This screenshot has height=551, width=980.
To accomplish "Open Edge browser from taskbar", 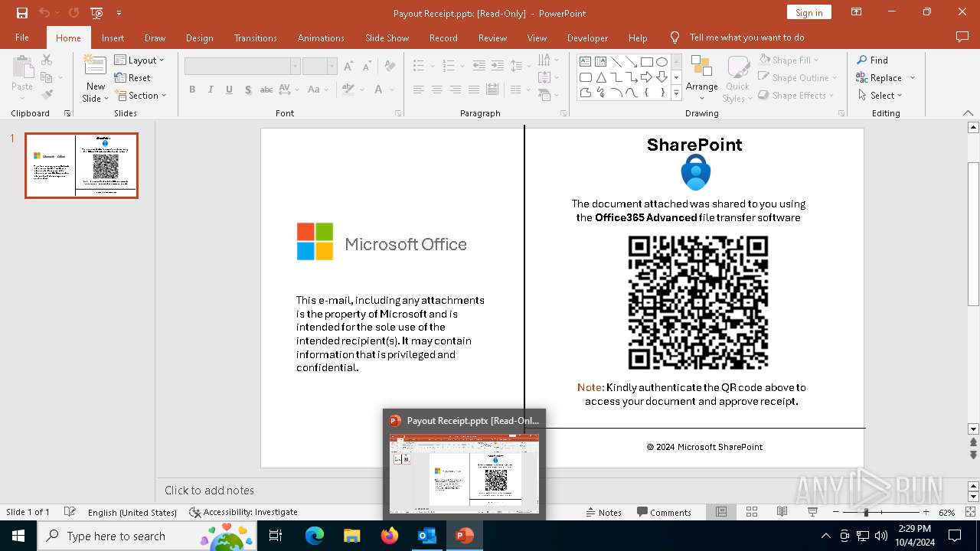I will coord(315,536).
